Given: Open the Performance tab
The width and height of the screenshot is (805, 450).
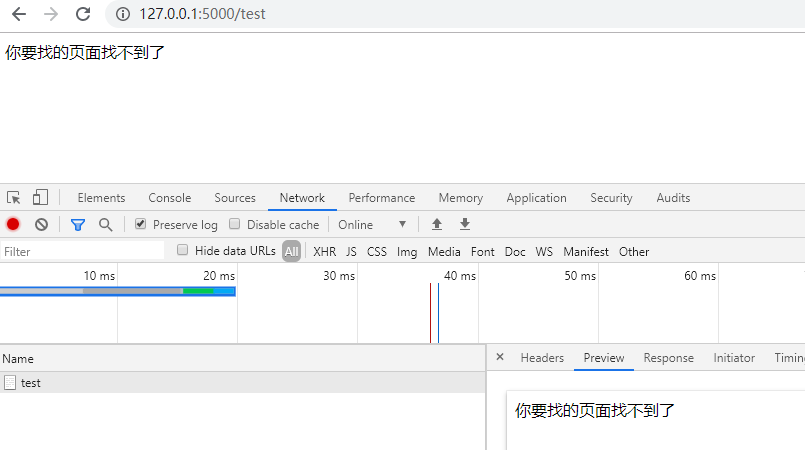Looking at the screenshot, I should point(381,198).
